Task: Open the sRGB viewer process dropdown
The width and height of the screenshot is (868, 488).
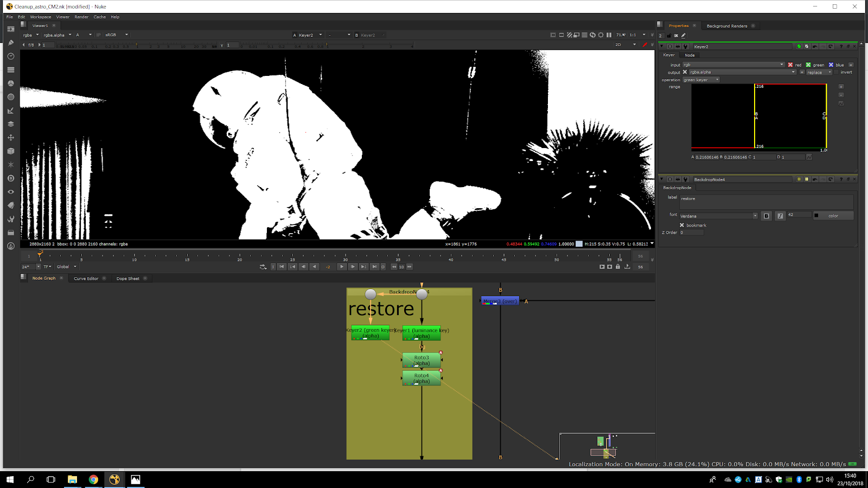Action: [x=117, y=35]
